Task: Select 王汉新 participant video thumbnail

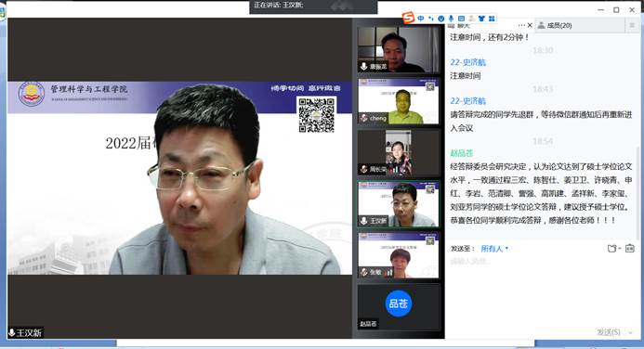Action: click(398, 204)
